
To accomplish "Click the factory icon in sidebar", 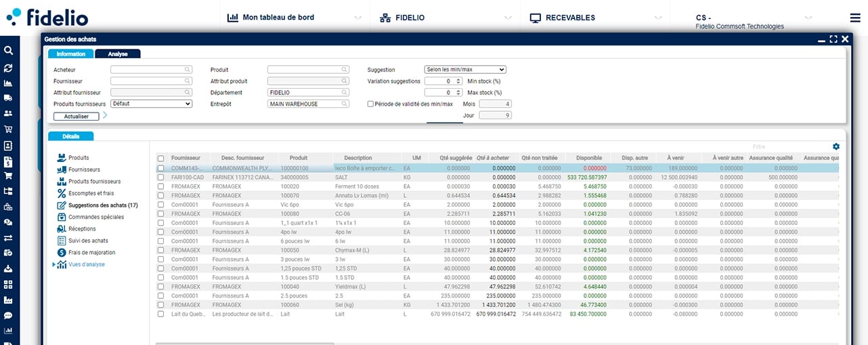I will 8,300.
